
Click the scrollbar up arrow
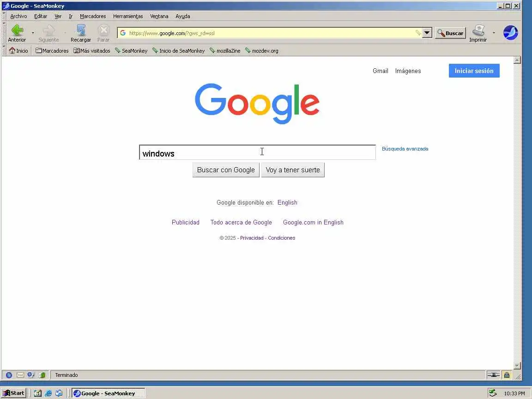pyautogui.click(x=517, y=60)
